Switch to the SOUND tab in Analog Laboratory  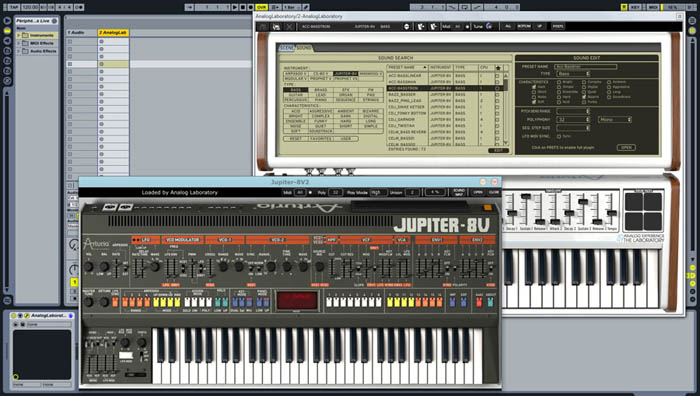pyautogui.click(x=304, y=48)
